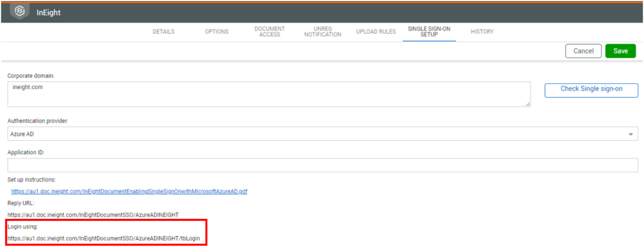The height and width of the screenshot is (250, 644).
Task: Open the Authentication provider dropdown
Action: tap(323, 134)
